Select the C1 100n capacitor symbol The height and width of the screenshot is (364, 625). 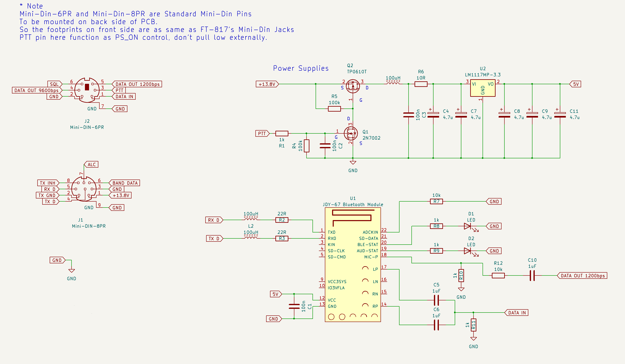(294, 306)
